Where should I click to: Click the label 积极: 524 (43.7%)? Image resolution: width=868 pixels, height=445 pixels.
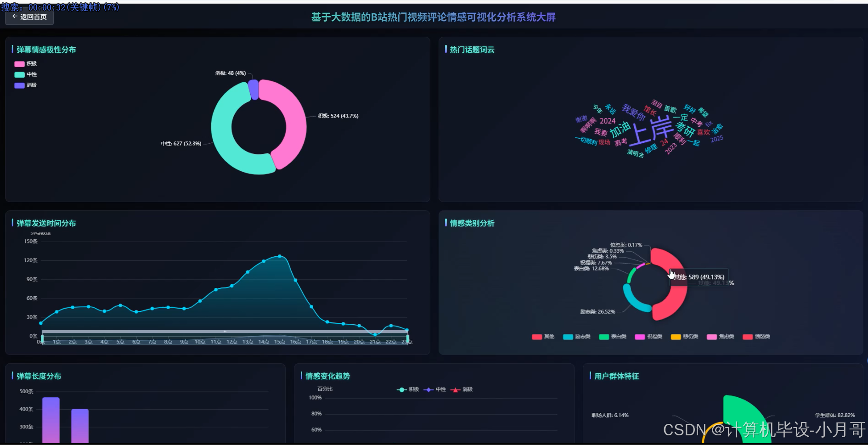338,116
